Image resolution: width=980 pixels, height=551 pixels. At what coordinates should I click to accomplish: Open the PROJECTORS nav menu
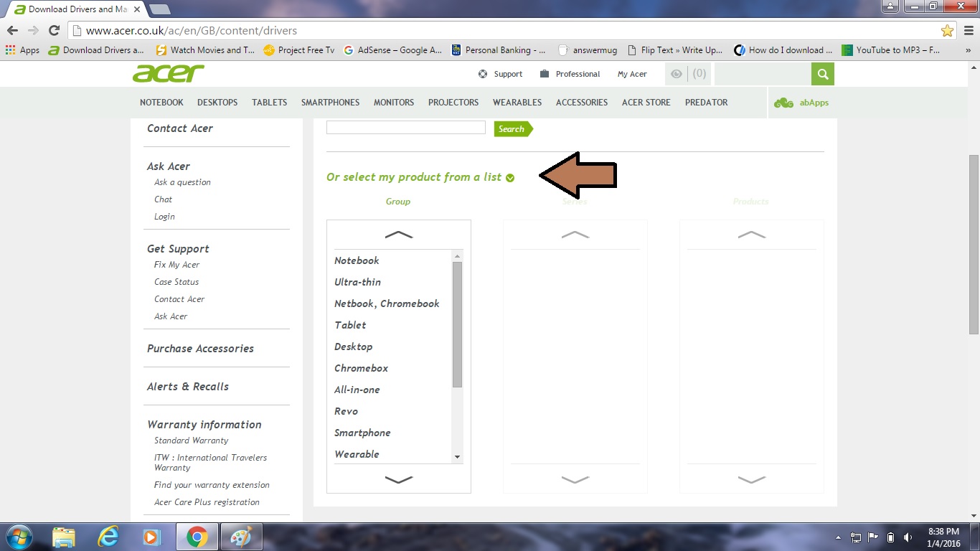click(453, 103)
